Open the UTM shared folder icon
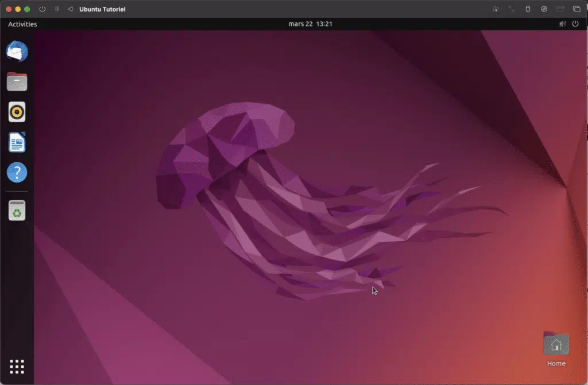The width and height of the screenshot is (588, 385). tap(560, 9)
